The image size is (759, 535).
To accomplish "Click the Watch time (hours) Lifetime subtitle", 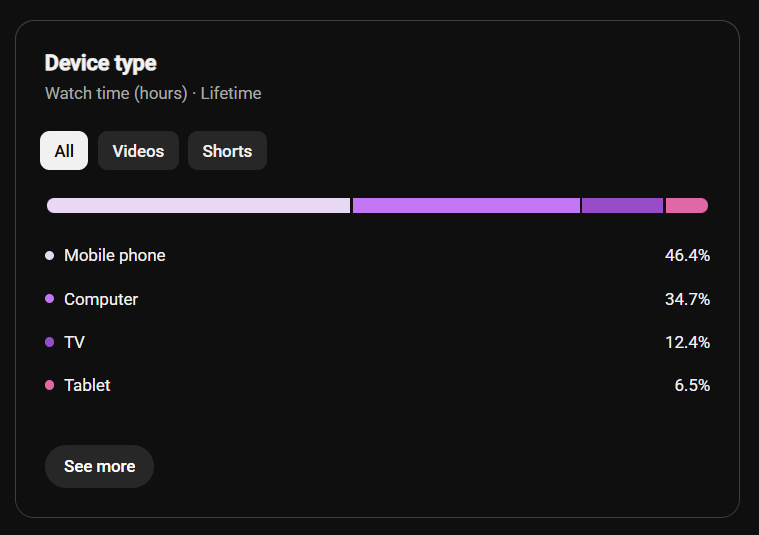I will (x=153, y=93).
